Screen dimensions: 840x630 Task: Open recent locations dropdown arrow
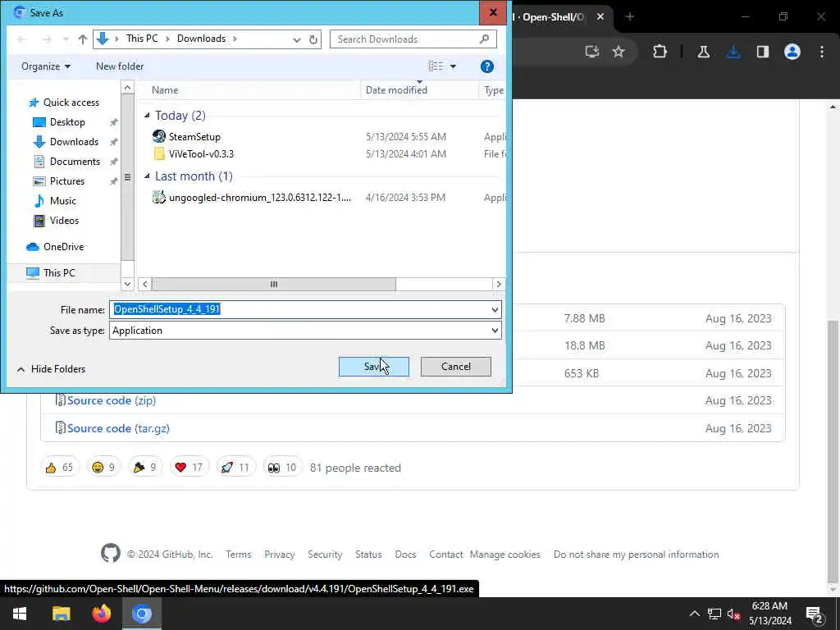click(66, 39)
